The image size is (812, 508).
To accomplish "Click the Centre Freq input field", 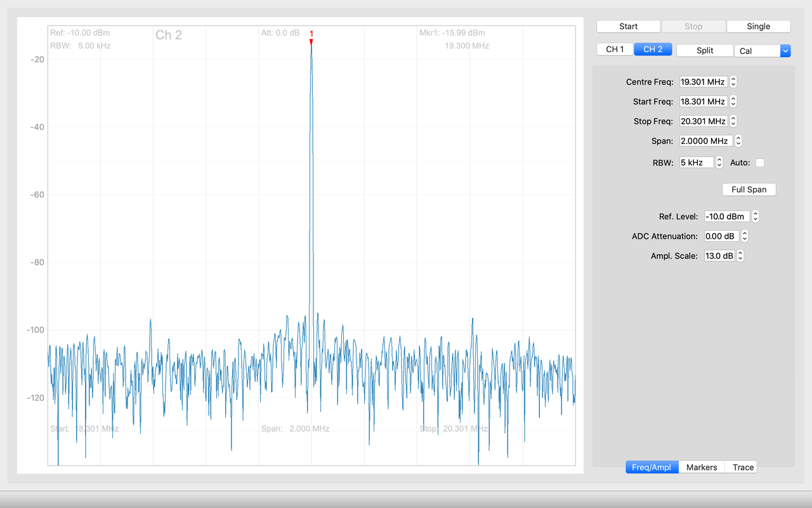I will 703,82.
